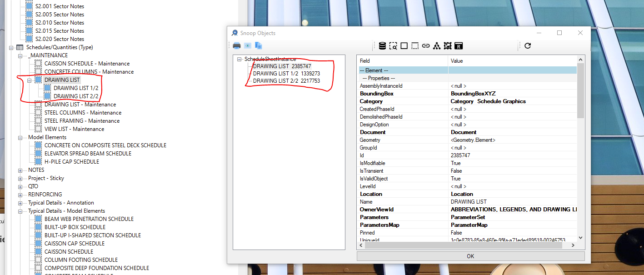
Task: Click the snoop selection magnifier icon
Action: pos(394,45)
